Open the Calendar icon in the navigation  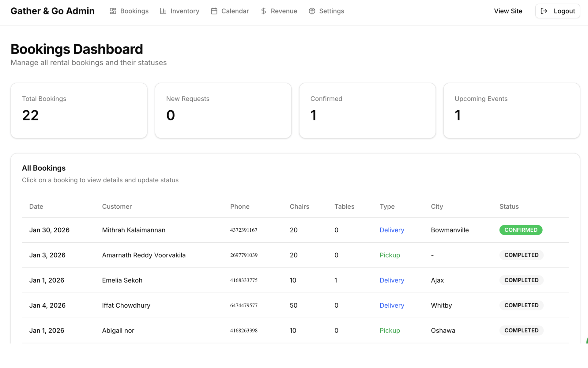[x=214, y=11]
